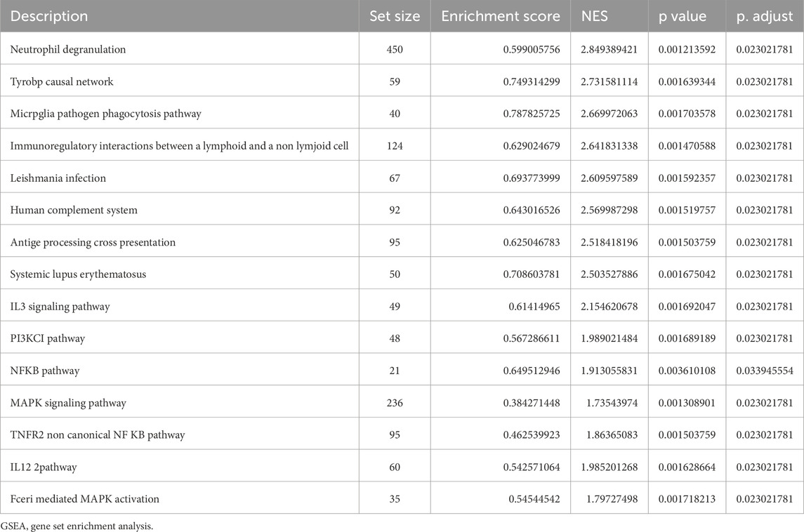Click set size value 92
804x532 pixels.
tap(395, 210)
